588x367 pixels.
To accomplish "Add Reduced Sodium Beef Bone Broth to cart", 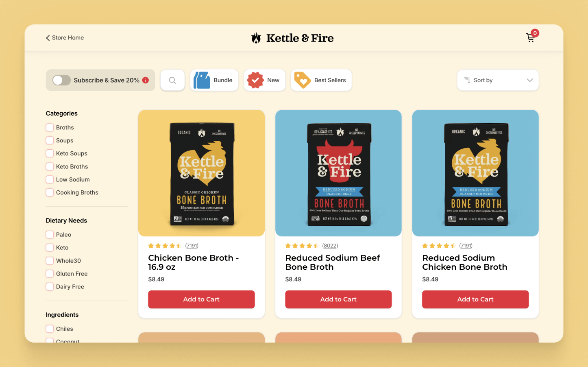I will (x=338, y=299).
